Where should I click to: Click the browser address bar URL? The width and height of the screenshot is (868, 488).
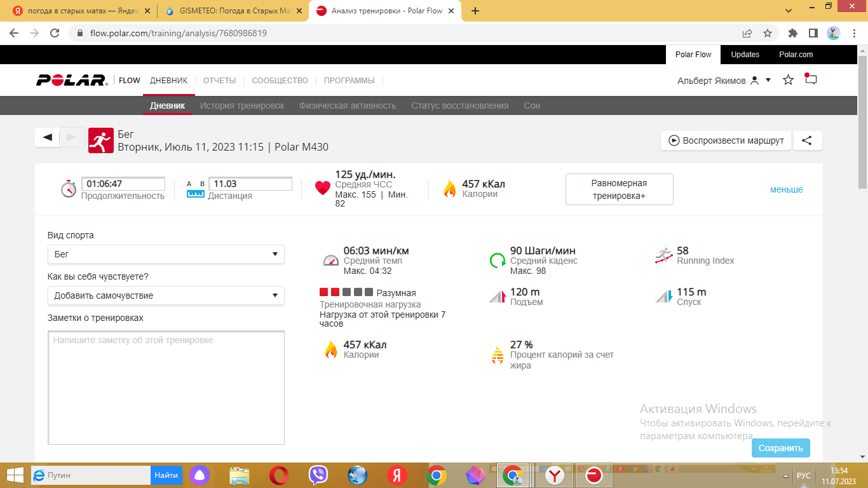coord(179,33)
